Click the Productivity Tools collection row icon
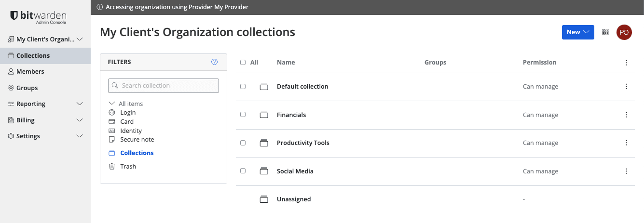Viewport: 644px width, 223px height. click(x=264, y=143)
